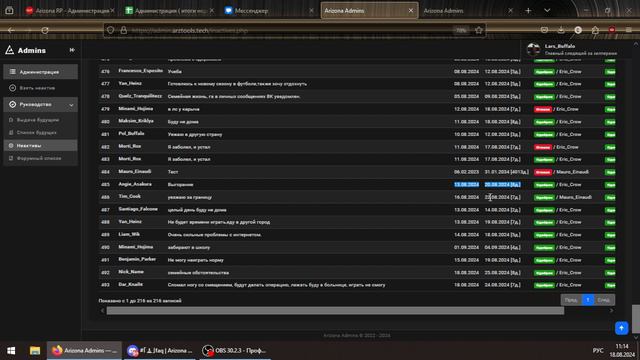Open File Explorer from the taskbar

pyautogui.click(x=35, y=351)
